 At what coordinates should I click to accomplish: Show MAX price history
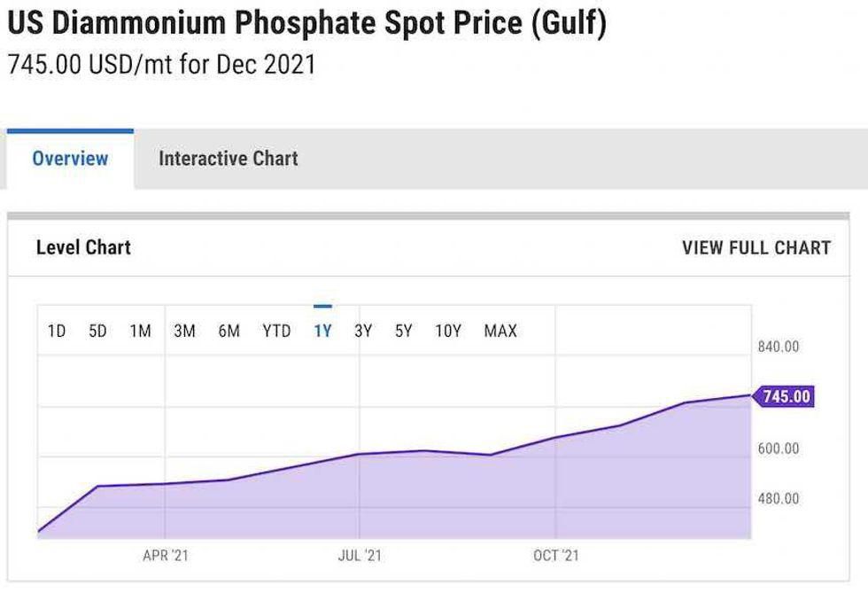tap(500, 332)
